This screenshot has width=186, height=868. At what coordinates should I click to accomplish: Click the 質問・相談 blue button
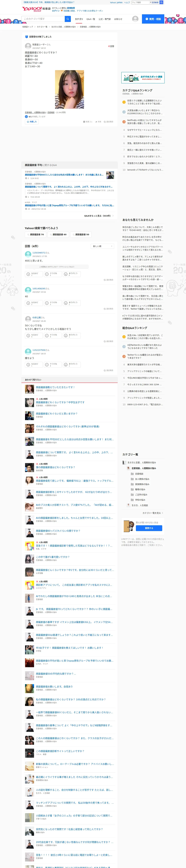point(153,19)
